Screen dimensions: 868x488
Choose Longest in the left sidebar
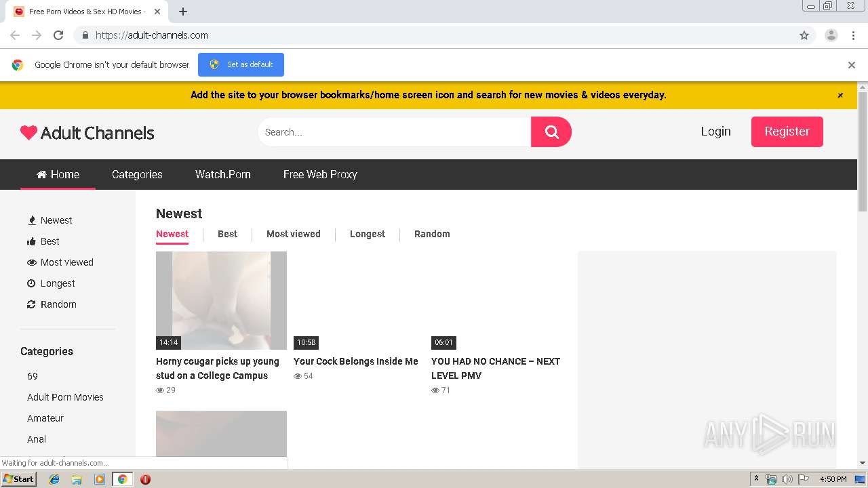point(51,283)
